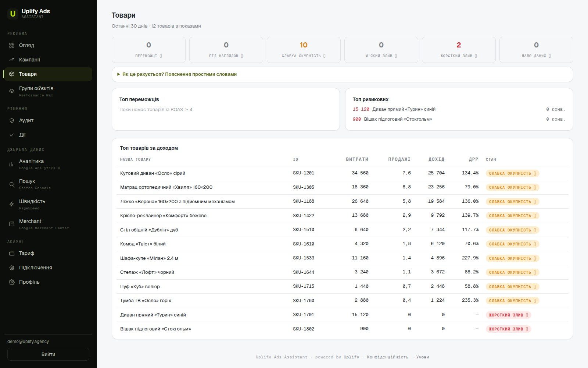Click info icon next to МАЛО ДАНИХ
Screen dimensions: 588x368
coord(550,56)
